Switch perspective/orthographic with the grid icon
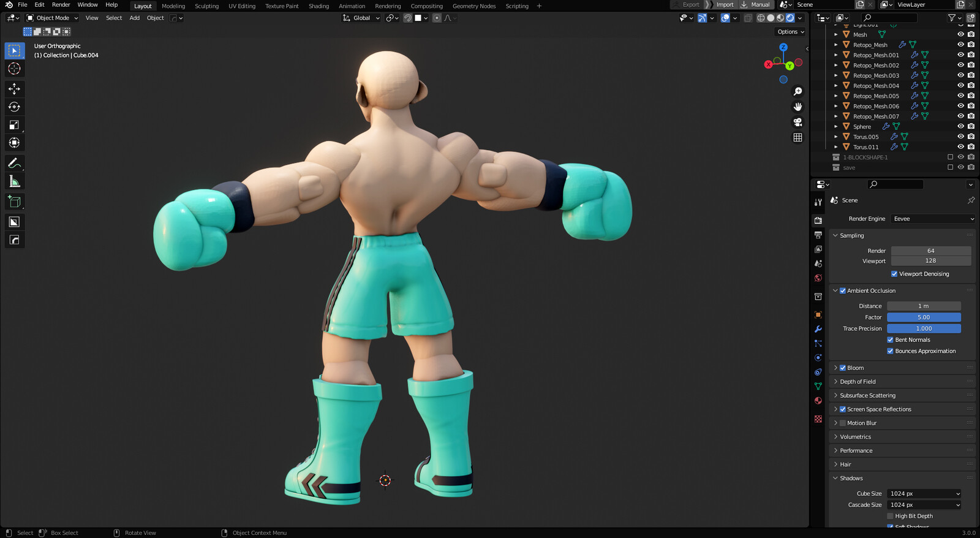Viewport: 980px width, 538px height. tap(797, 137)
